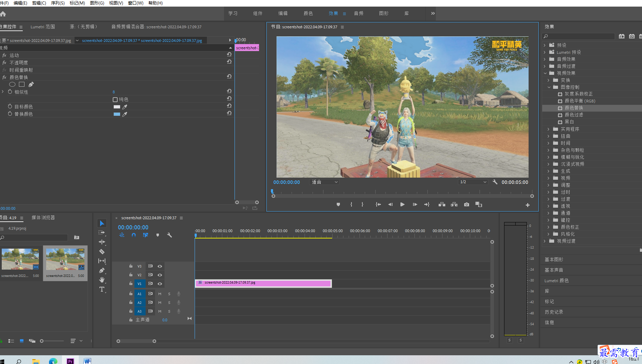
Task: Switch to the 颜色 workspace
Action: 308,13
